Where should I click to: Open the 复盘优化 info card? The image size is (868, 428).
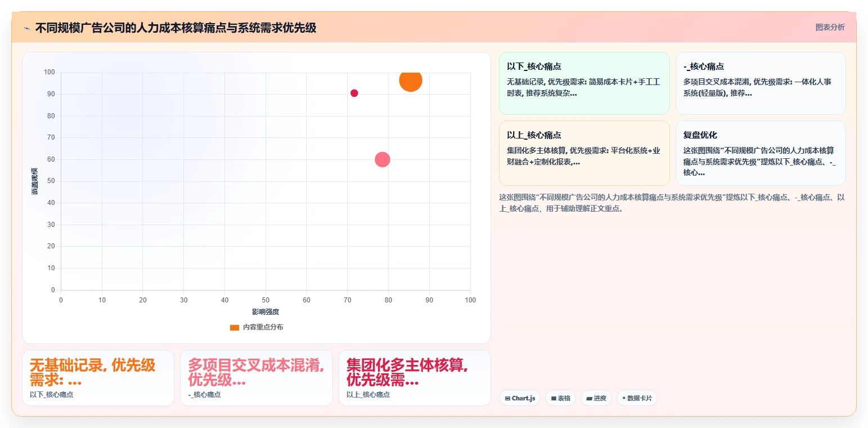point(761,153)
